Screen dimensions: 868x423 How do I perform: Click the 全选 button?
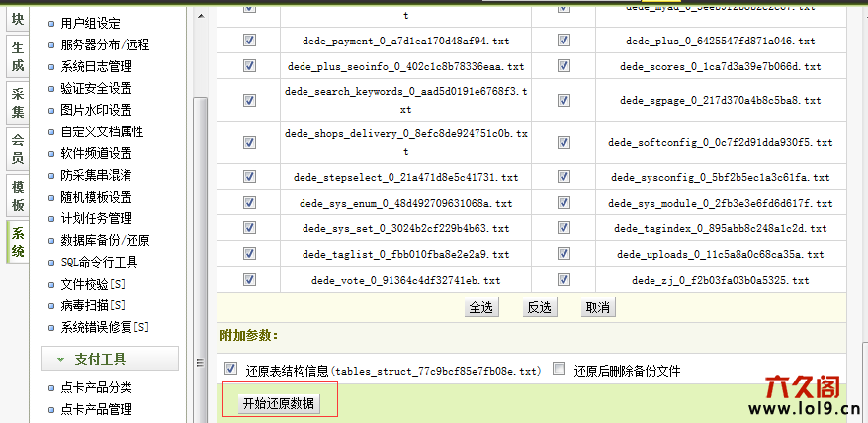pyautogui.click(x=481, y=307)
